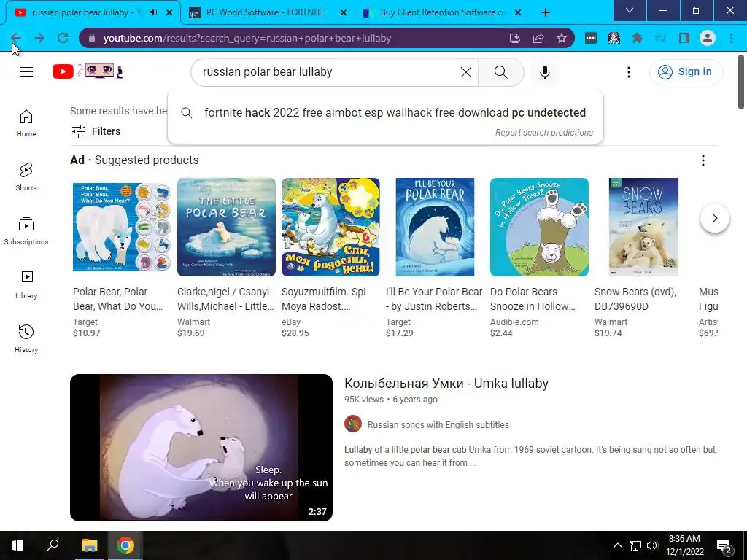Click browser back arrow
This screenshot has width=747, height=560.
[16, 38]
